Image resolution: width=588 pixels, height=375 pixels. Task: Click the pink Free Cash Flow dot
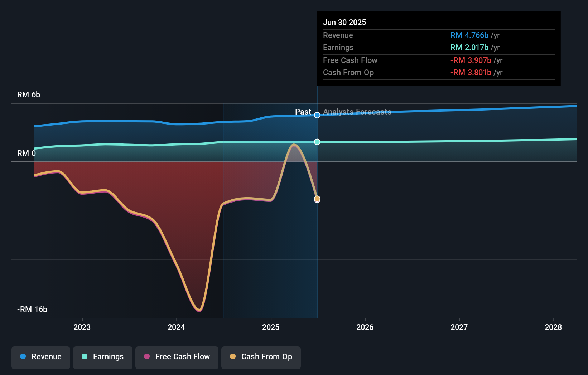pos(147,356)
